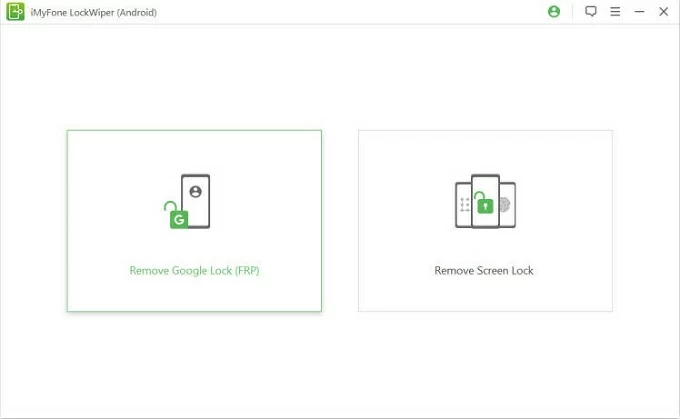Image resolution: width=680 pixels, height=419 pixels.
Task: Click the phone with profile avatar icon
Action: click(195, 202)
